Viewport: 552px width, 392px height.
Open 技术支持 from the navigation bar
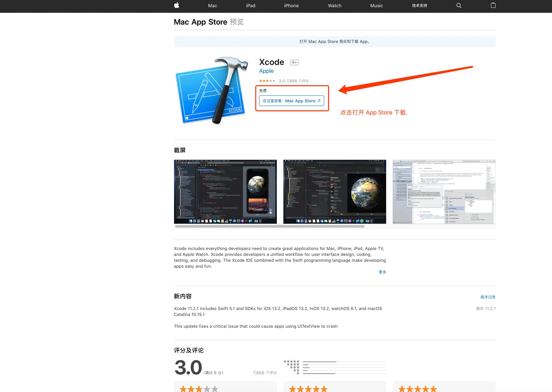[x=419, y=6]
